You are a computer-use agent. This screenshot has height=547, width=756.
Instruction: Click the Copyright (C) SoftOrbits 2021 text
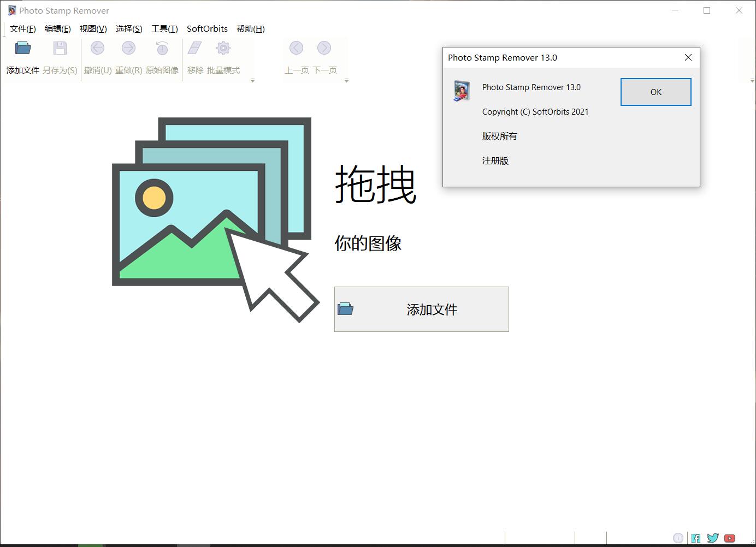[x=535, y=111]
